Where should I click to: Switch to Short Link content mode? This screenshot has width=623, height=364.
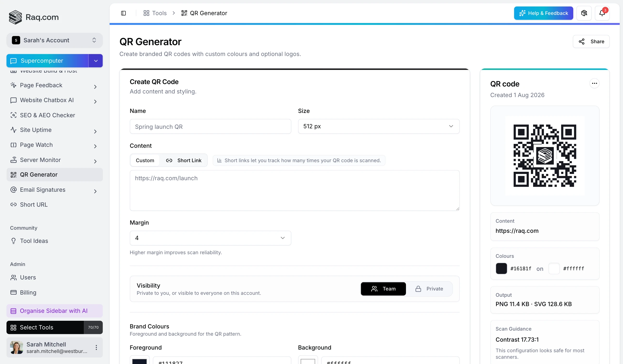coord(183,160)
